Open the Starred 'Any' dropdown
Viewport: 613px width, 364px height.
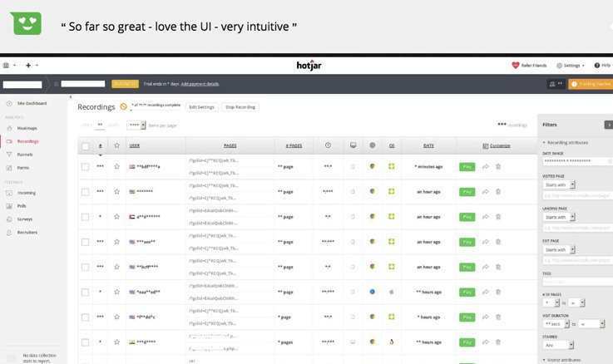[558, 345]
